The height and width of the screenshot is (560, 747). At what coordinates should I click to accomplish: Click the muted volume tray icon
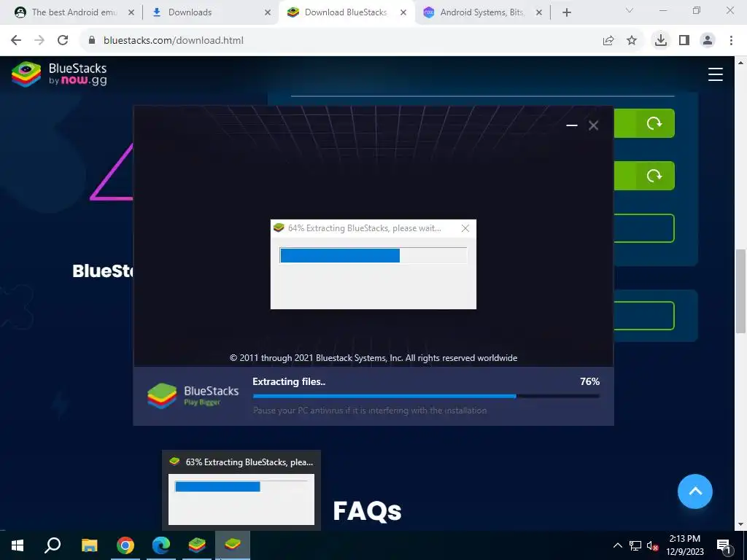pyautogui.click(x=653, y=545)
